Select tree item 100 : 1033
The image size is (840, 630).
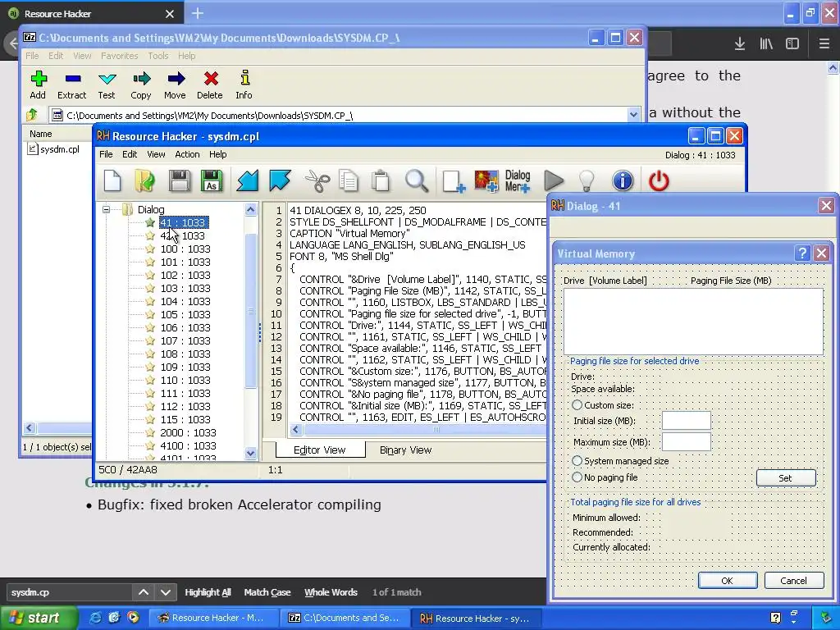point(185,249)
